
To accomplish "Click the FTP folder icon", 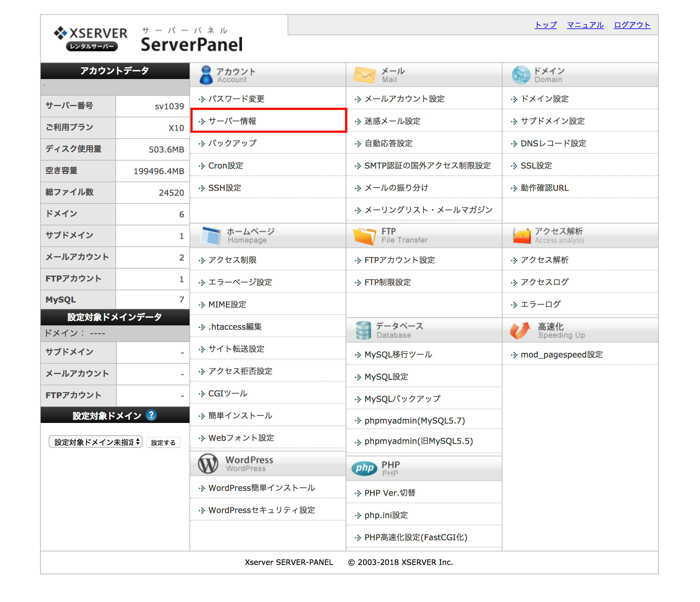I will tap(365, 236).
